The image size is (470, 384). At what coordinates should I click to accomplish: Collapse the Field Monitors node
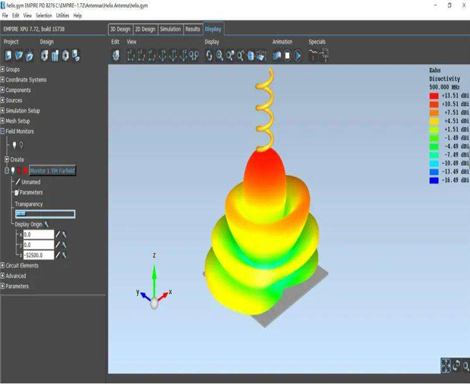3,131
